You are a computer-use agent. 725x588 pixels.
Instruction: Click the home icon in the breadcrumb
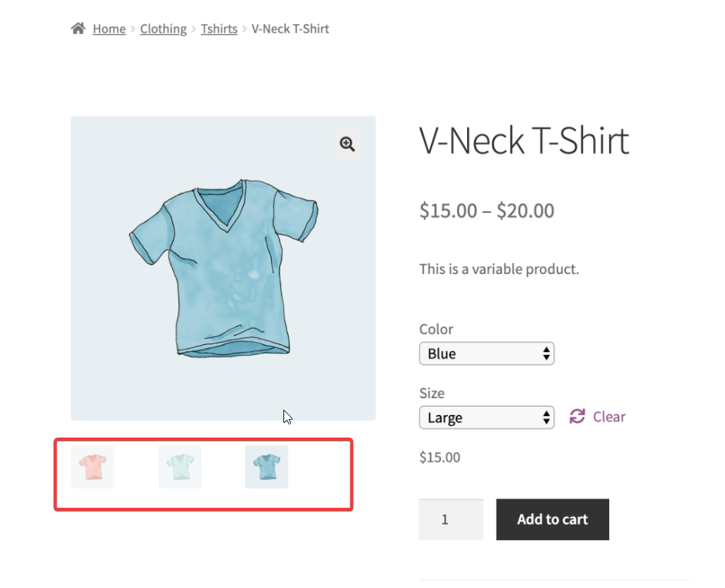pyautogui.click(x=77, y=28)
